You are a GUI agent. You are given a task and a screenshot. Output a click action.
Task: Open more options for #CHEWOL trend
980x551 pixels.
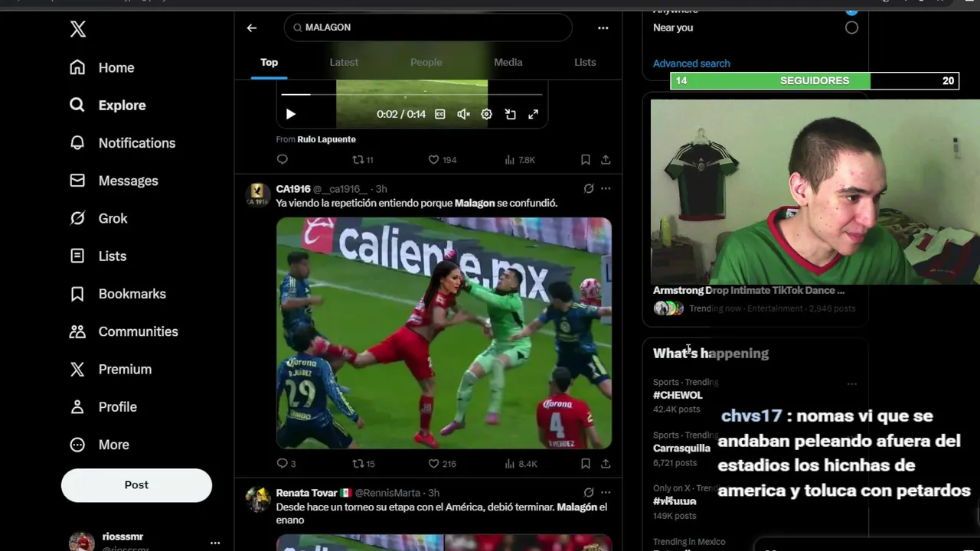(x=851, y=384)
